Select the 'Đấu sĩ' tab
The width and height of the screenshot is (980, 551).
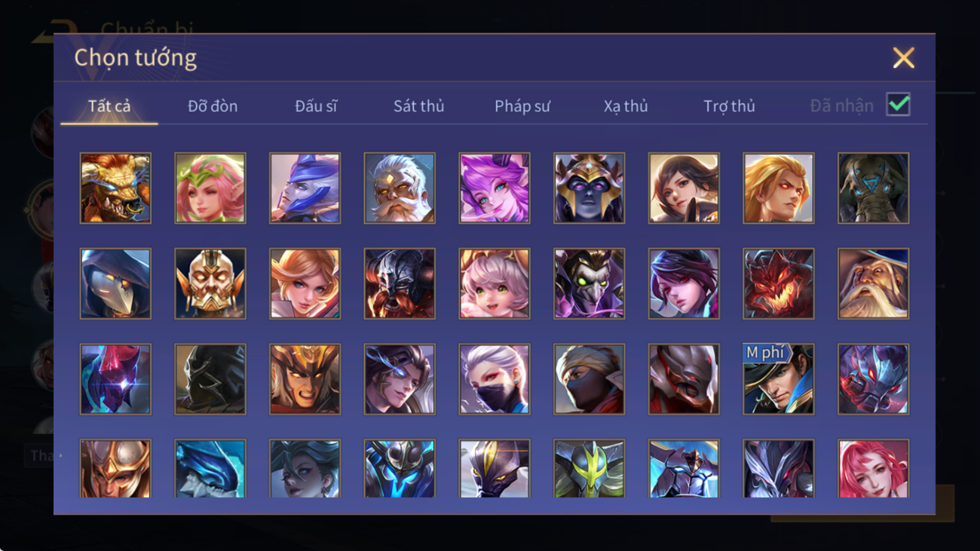point(316,106)
